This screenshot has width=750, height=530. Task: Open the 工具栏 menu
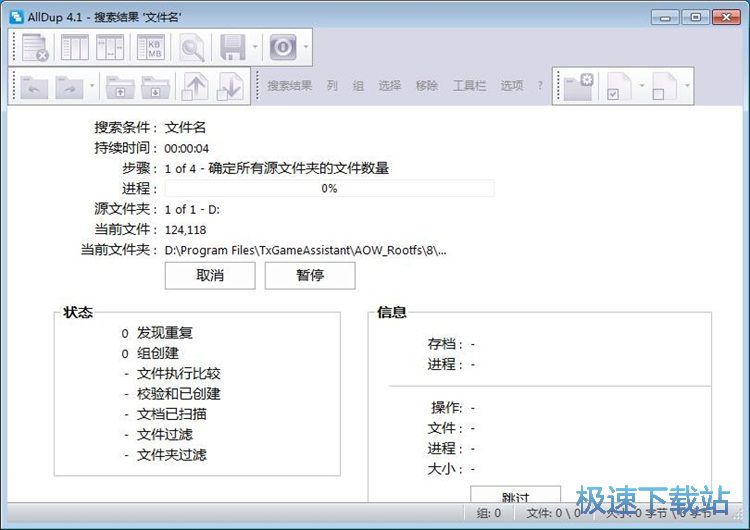tap(469, 86)
